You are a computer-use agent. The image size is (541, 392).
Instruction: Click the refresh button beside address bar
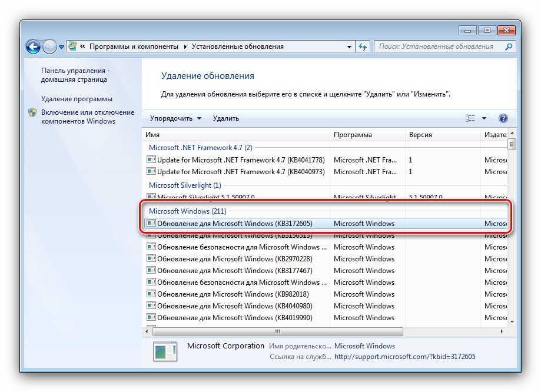[x=363, y=46]
